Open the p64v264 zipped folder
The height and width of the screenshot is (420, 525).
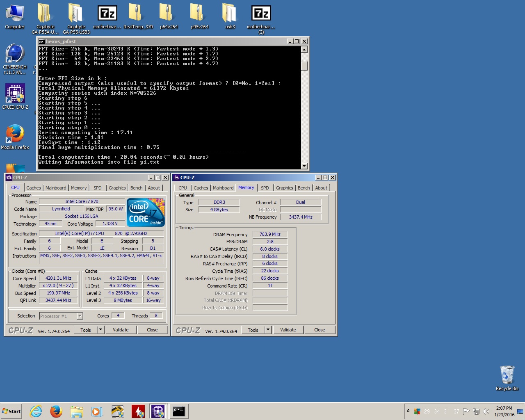pos(169,16)
